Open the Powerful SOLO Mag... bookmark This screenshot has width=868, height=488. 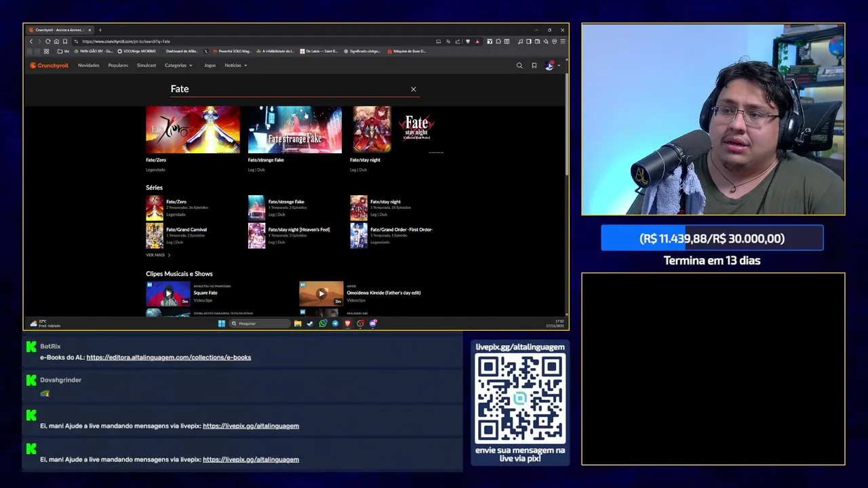[x=232, y=52]
